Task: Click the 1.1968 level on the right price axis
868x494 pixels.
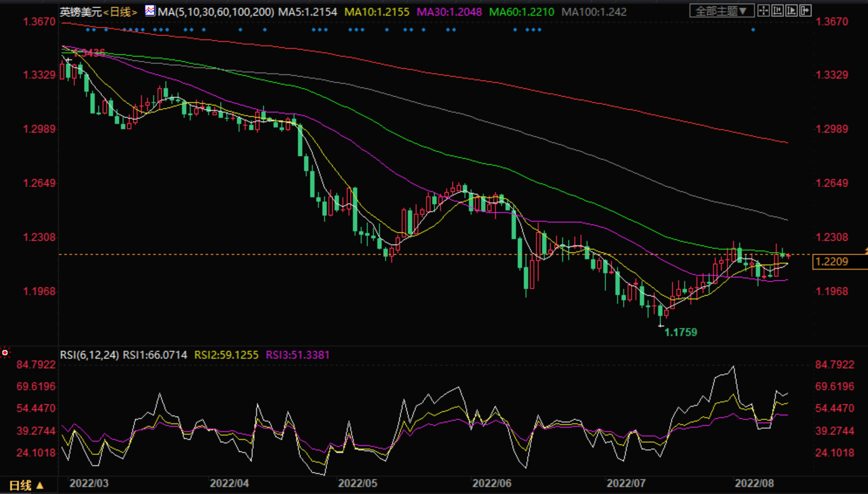Action: click(x=832, y=292)
